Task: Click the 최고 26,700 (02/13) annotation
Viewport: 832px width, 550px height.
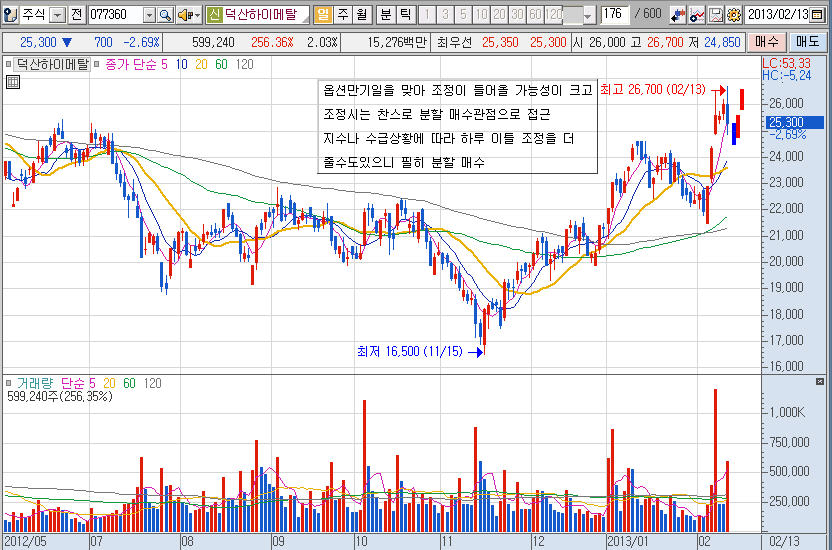Action: pyautogui.click(x=653, y=90)
